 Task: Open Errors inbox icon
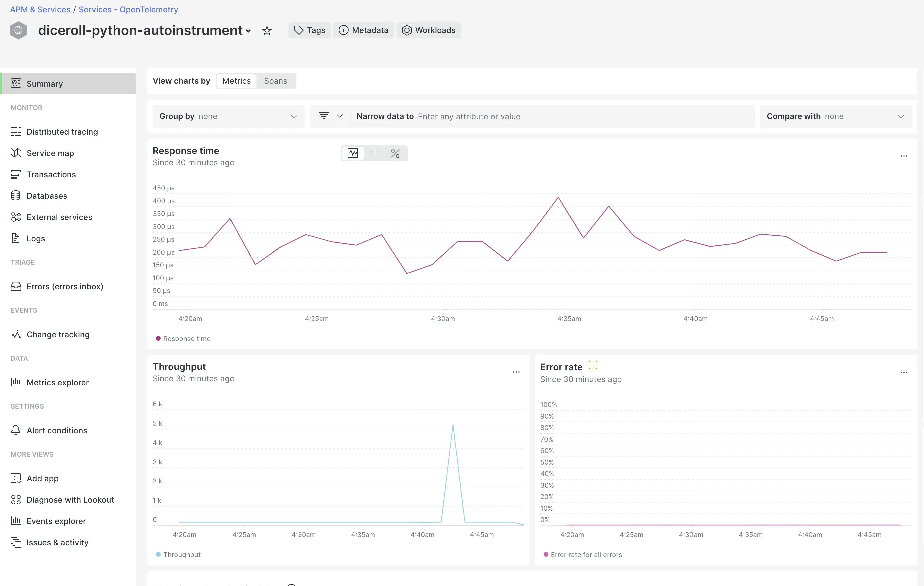(x=16, y=286)
